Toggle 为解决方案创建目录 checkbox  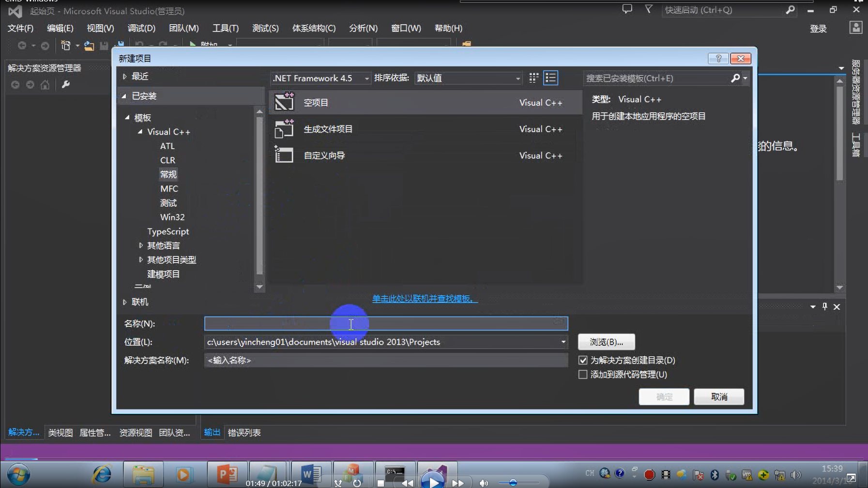click(583, 360)
